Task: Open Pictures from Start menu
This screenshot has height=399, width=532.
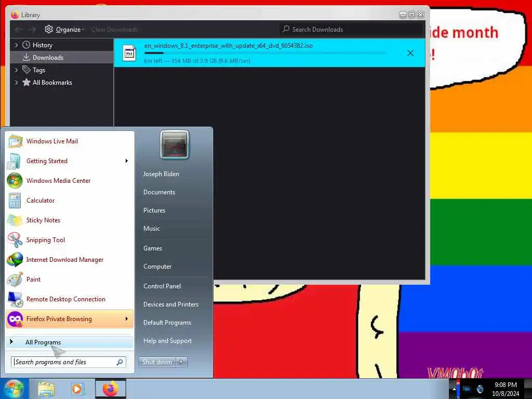Action: coord(154,210)
